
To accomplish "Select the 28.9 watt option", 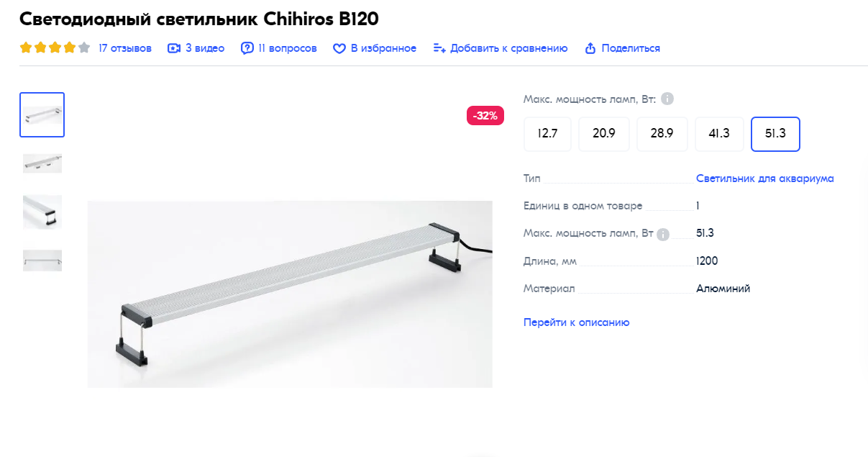I will pos(662,134).
